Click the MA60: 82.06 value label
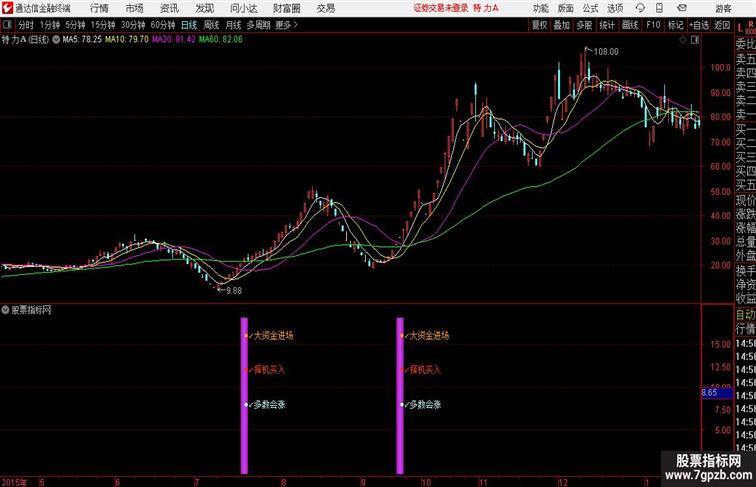756x487 pixels. (x=221, y=40)
